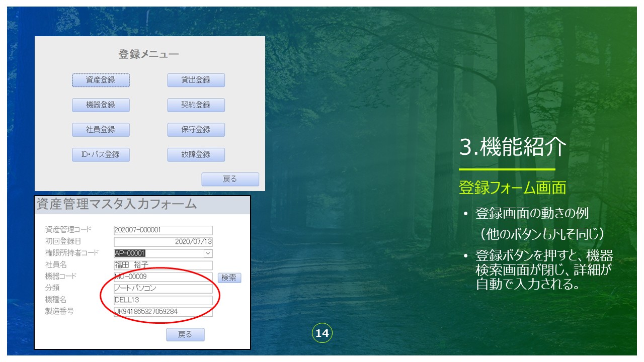Select the 機器登録 button
This screenshot has width=644, height=362.
click(101, 105)
